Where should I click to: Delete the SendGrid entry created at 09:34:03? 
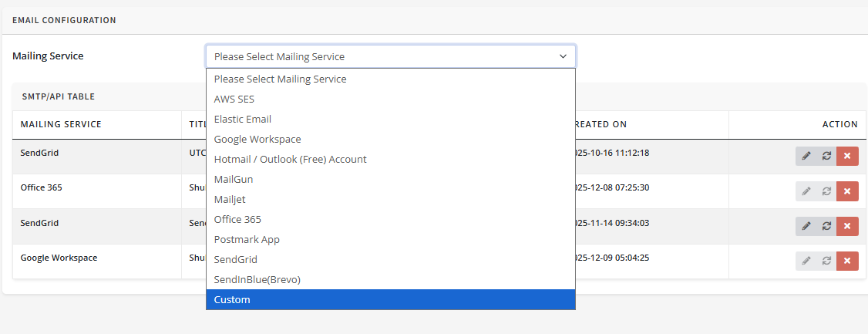(x=847, y=226)
